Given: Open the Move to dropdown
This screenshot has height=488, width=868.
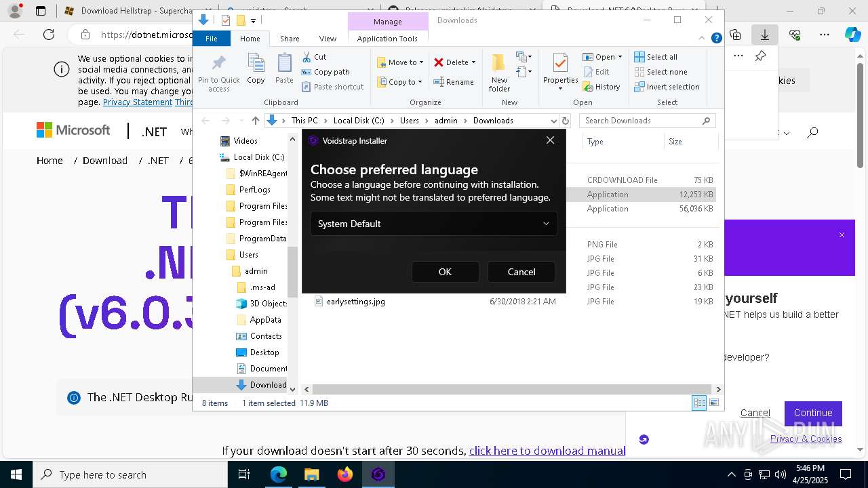Looking at the screenshot, I should click(400, 62).
